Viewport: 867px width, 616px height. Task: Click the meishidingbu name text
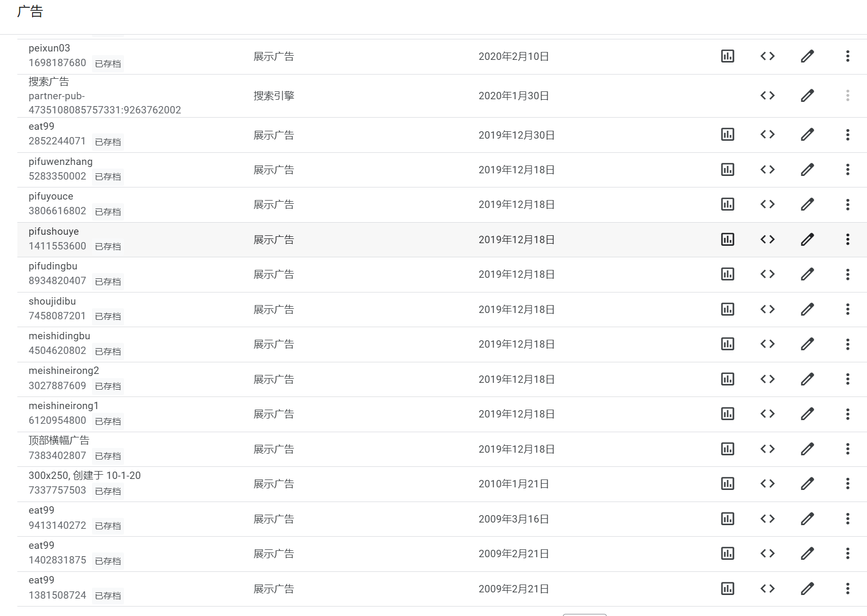coord(59,336)
